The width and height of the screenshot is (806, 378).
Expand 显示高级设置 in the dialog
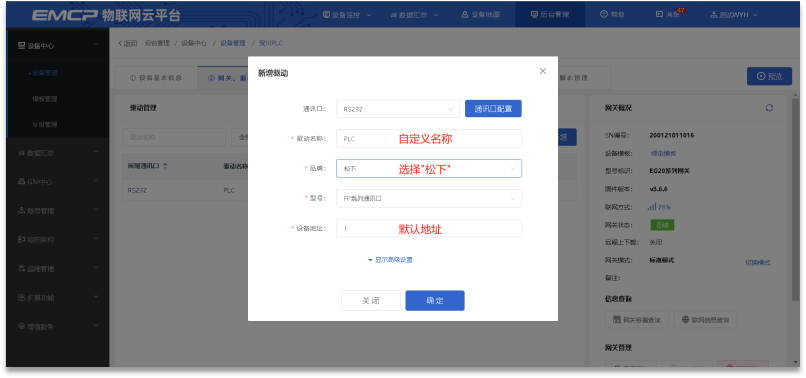pos(391,260)
